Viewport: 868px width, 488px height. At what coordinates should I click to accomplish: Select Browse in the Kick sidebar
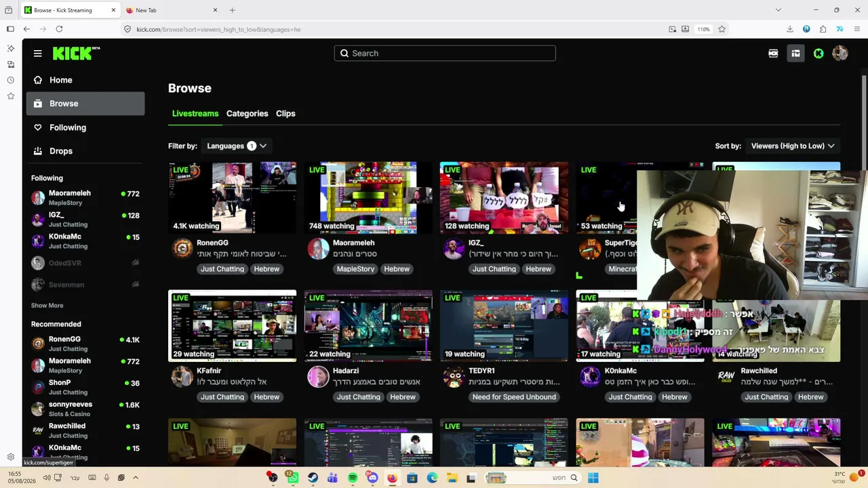[x=85, y=104]
